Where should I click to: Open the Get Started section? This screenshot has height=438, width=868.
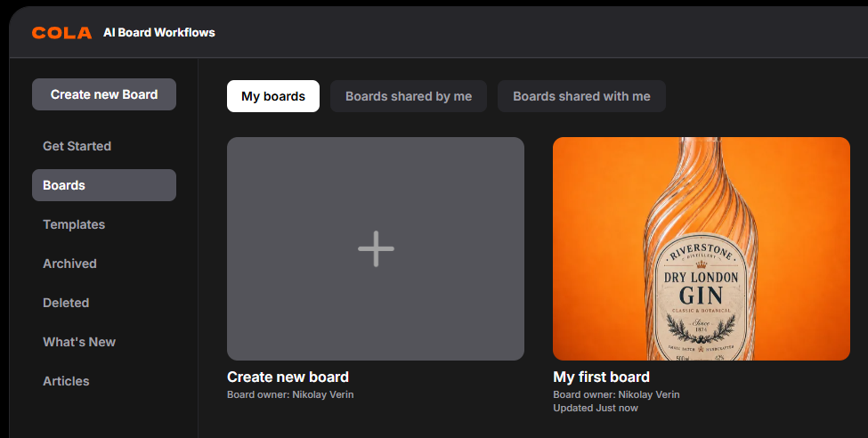77,146
